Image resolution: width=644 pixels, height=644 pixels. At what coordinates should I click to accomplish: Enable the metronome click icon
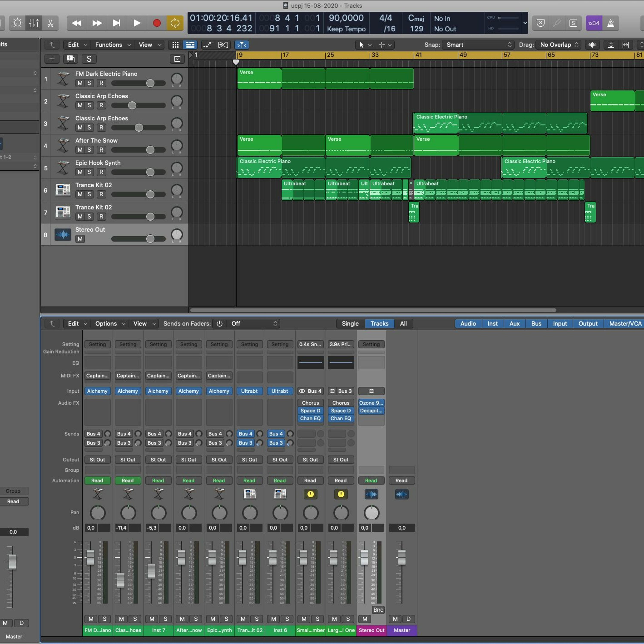tap(610, 23)
